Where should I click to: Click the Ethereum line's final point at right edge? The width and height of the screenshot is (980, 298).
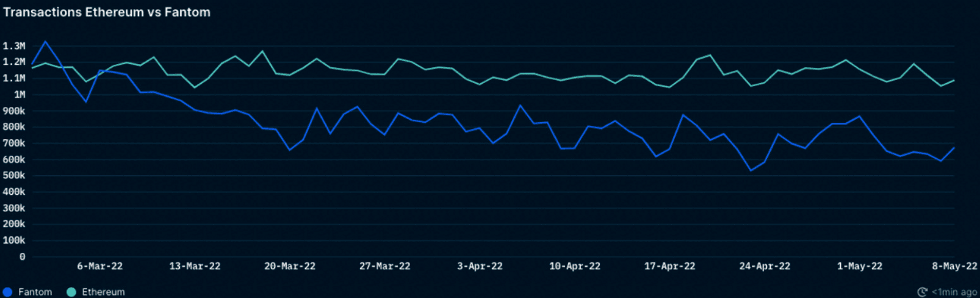954,81
